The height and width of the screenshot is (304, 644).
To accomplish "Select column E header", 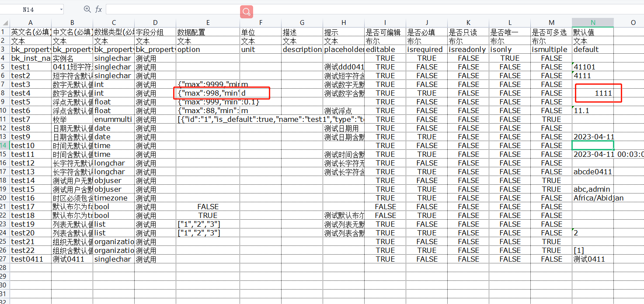I will [208, 23].
